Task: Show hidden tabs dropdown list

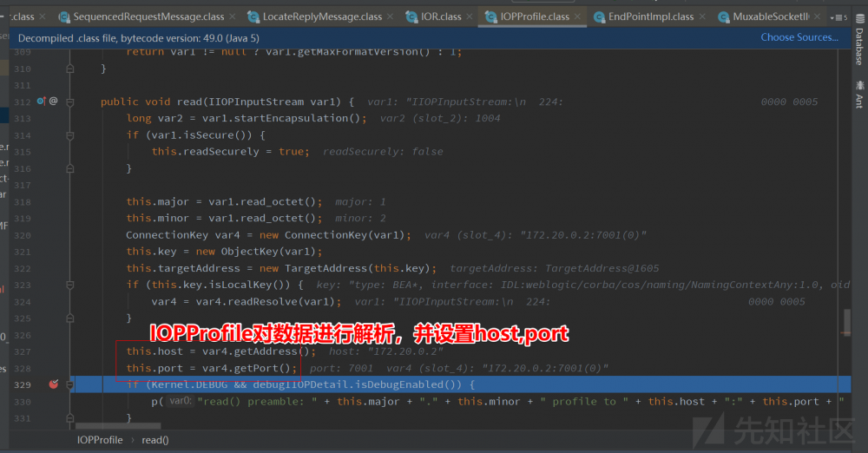Action: [x=838, y=17]
